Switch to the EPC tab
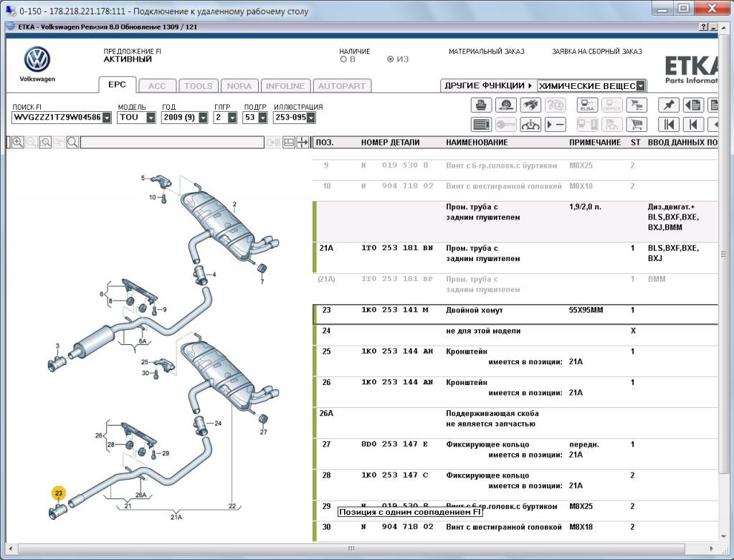The image size is (734, 560). [117, 85]
